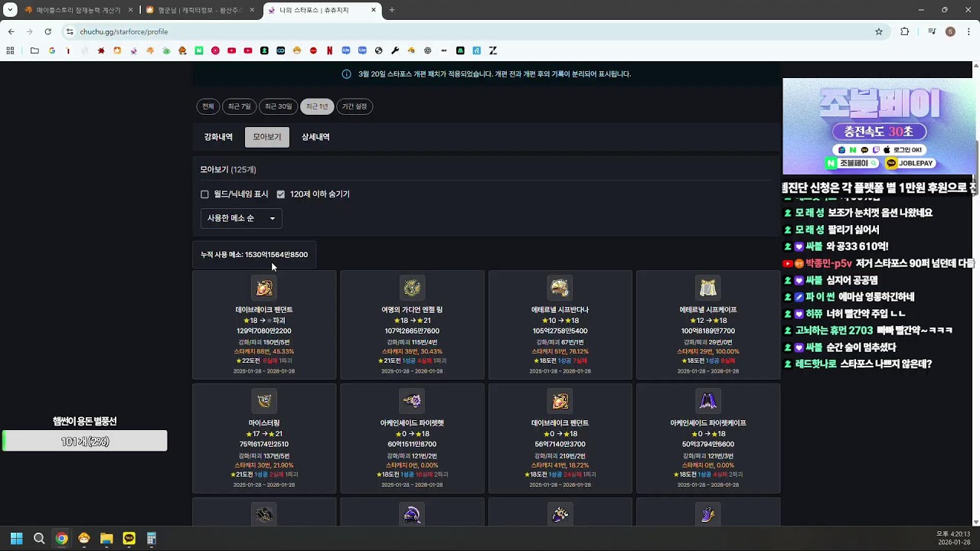Screen dimensions: 980x551
Task: Open the 기간 설정 custom period filter
Action: click(x=354, y=106)
